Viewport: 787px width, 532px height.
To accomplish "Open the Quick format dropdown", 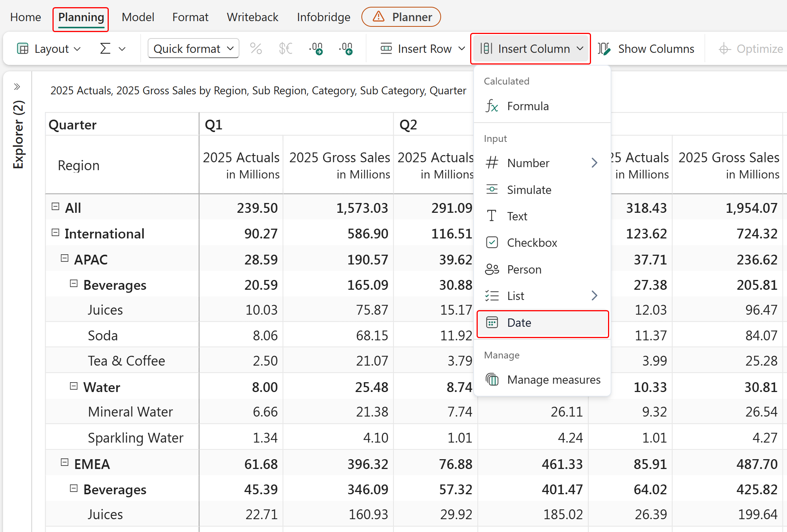I will pyautogui.click(x=193, y=48).
